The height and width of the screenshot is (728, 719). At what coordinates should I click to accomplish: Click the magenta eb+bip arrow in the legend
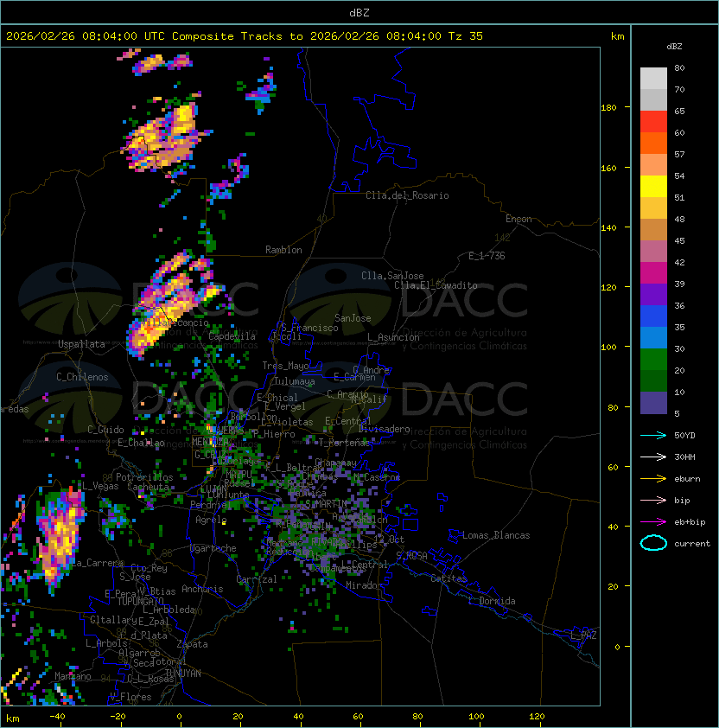tap(653, 522)
